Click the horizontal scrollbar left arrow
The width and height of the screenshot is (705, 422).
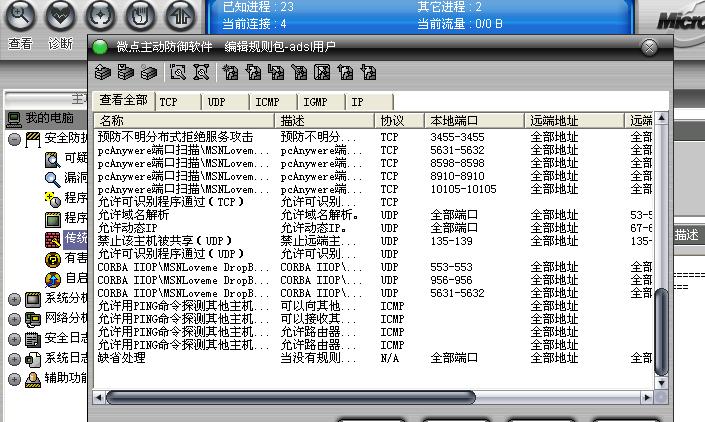tap(99, 397)
